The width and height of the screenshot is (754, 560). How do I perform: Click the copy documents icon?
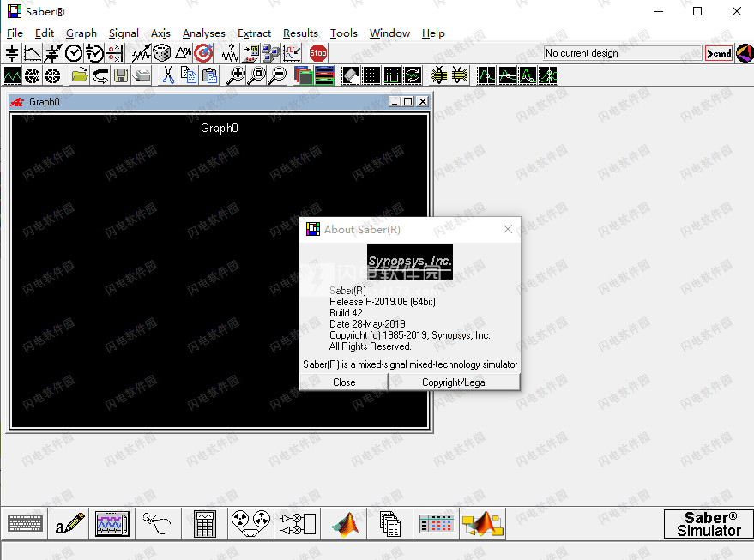189,76
